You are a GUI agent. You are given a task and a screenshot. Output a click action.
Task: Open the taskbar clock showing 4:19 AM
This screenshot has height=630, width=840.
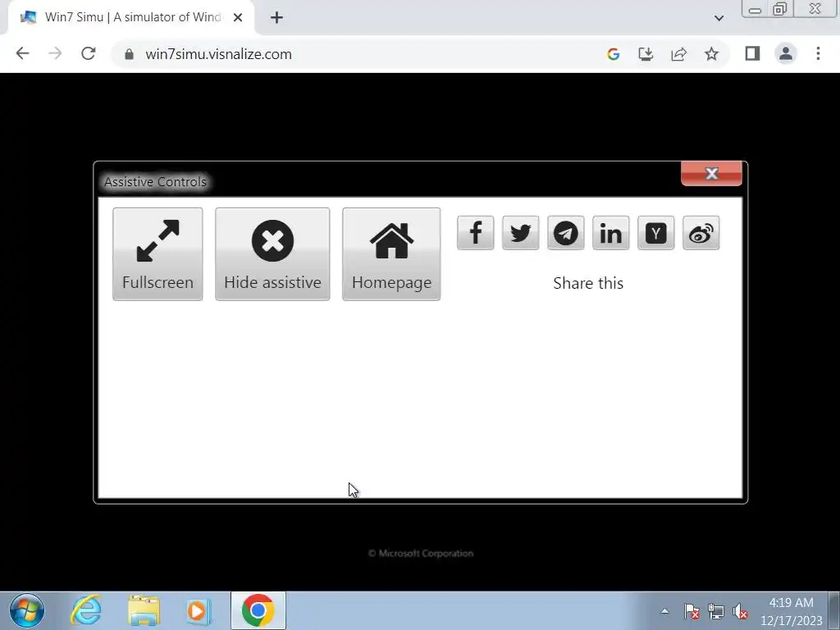[792, 611]
